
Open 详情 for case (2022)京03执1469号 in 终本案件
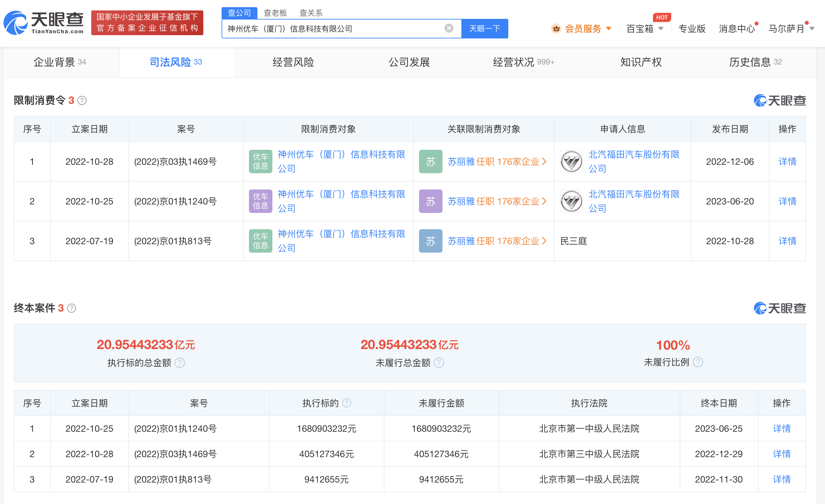781,454
